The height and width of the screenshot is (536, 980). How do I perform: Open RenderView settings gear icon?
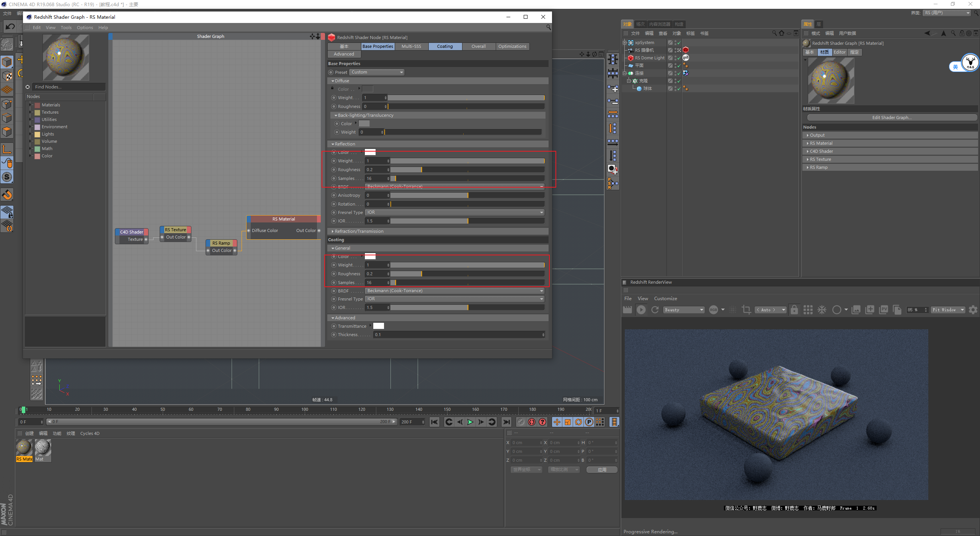(973, 310)
